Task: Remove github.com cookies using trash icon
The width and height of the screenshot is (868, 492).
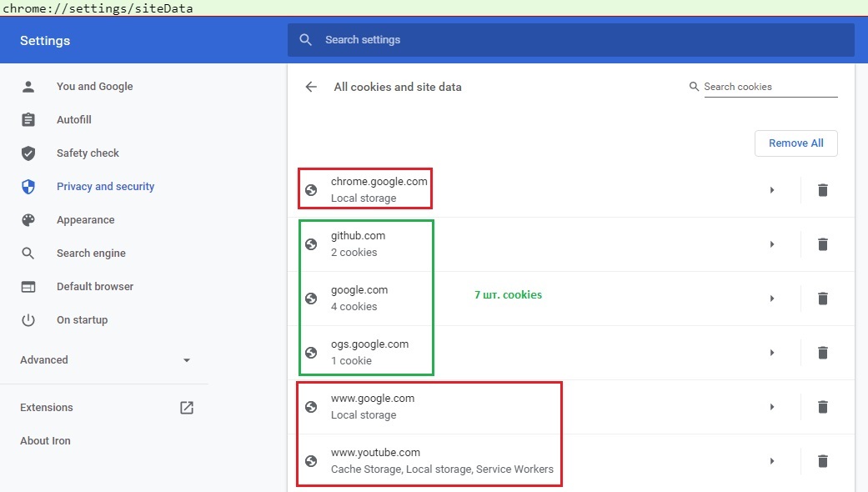Action: (x=823, y=244)
